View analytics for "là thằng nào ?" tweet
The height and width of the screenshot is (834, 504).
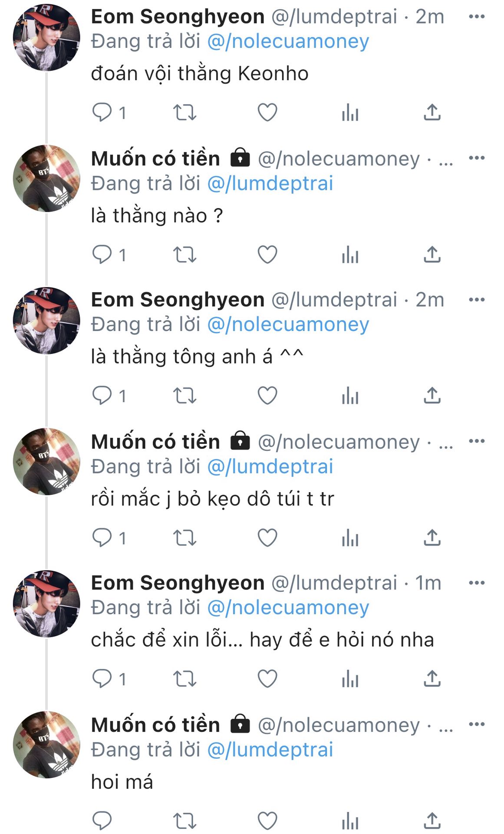click(x=350, y=255)
